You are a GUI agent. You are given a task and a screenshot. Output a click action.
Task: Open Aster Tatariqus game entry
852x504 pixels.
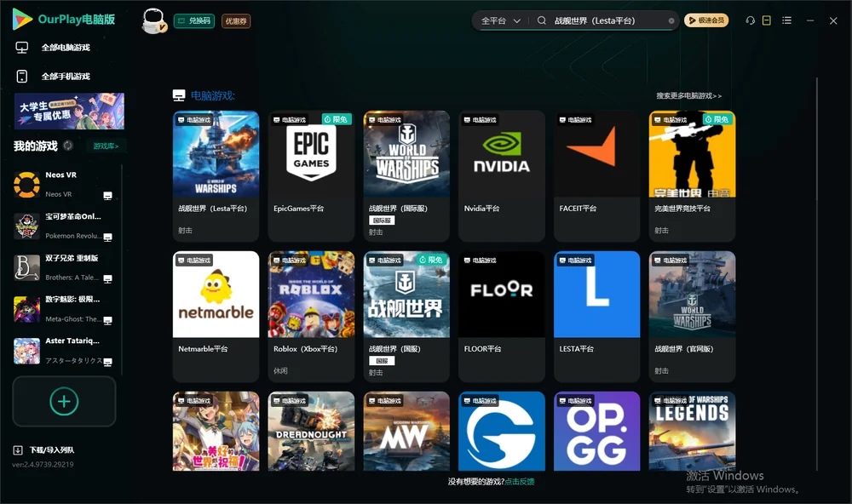click(x=64, y=351)
